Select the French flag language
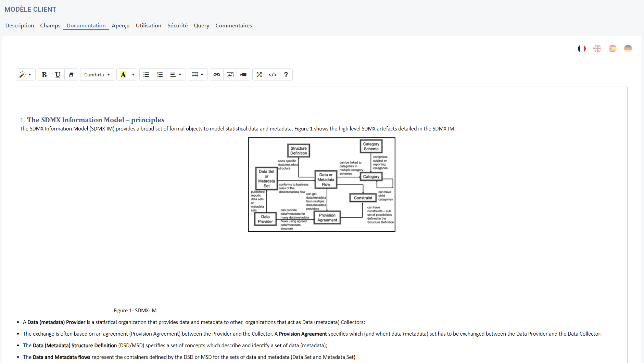 pos(582,49)
